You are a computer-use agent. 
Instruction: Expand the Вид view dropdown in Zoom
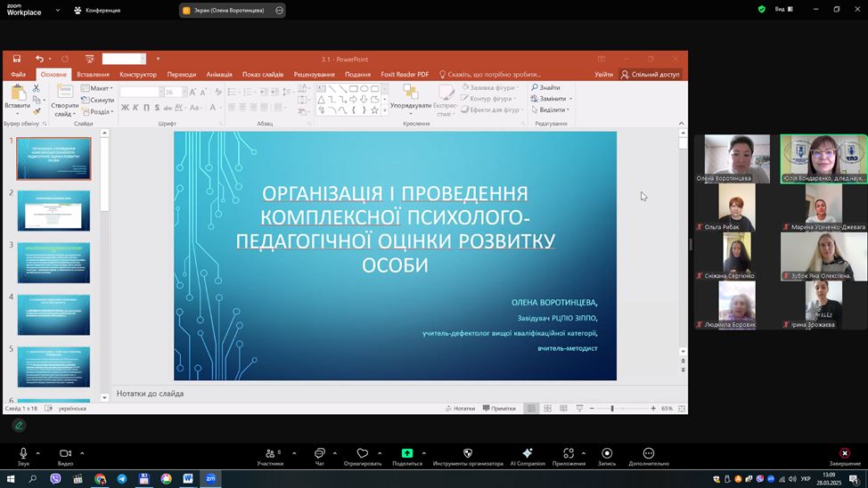(784, 10)
